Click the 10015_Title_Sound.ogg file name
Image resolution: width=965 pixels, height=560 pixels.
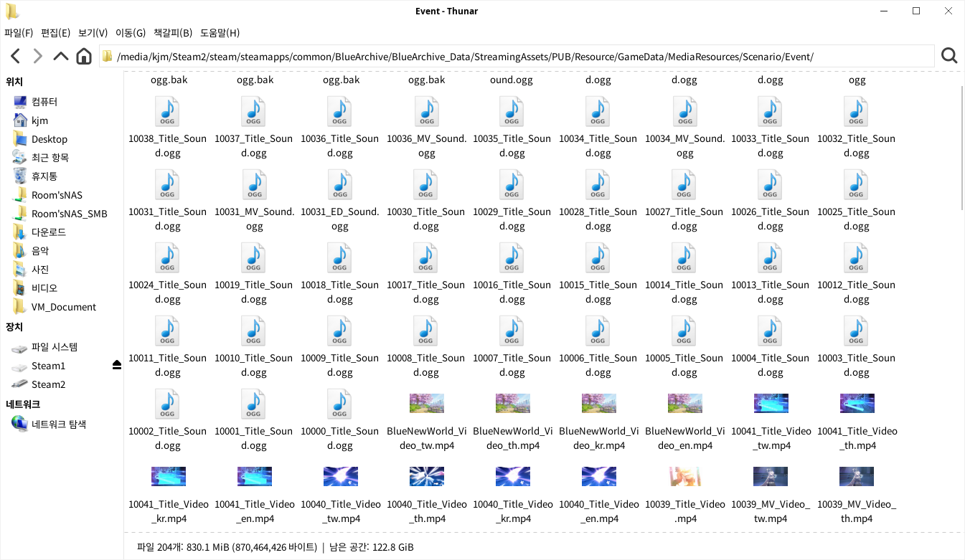(598, 292)
